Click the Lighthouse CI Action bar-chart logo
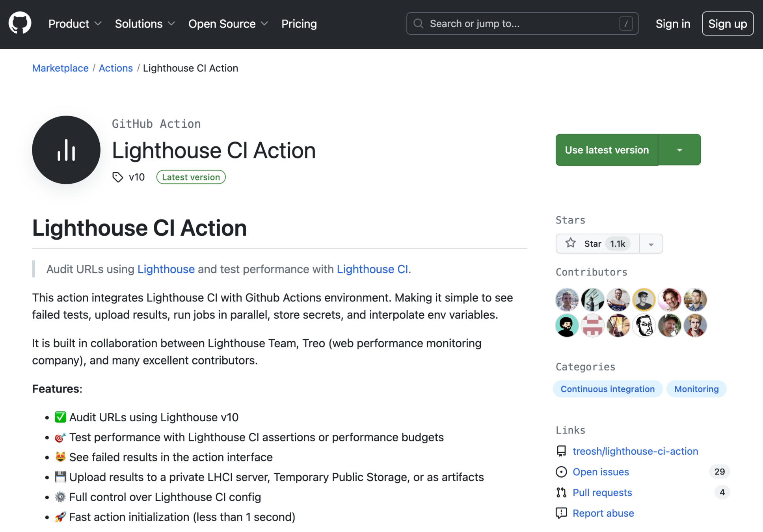763x532 pixels. [66, 150]
